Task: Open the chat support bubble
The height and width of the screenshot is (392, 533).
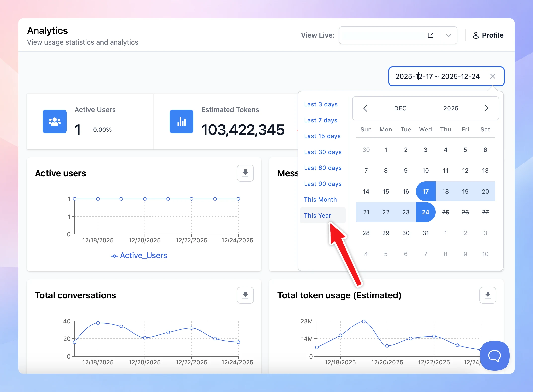Action: [x=495, y=356]
